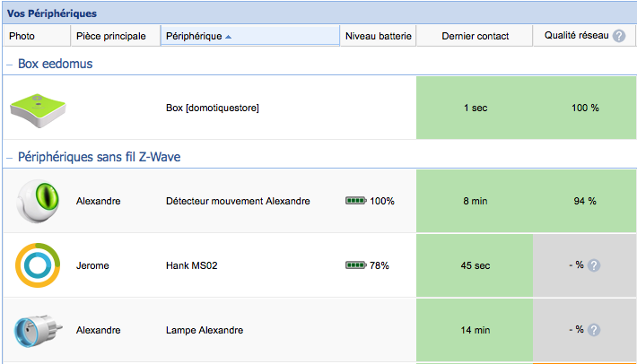Click the green 94 % network quality cell
This screenshot has height=364, width=637.
(x=584, y=201)
